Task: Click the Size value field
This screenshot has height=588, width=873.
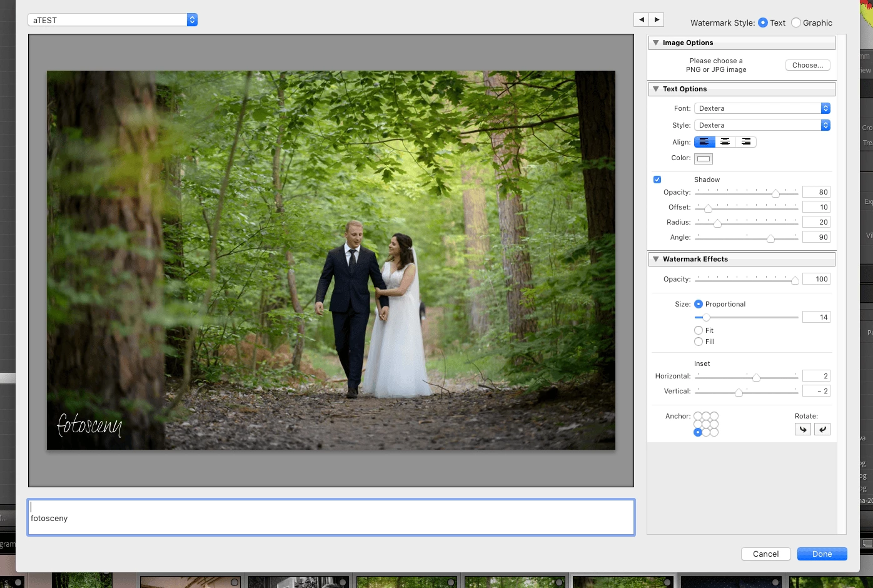Action: pyautogui.click(x=816, y=317)
